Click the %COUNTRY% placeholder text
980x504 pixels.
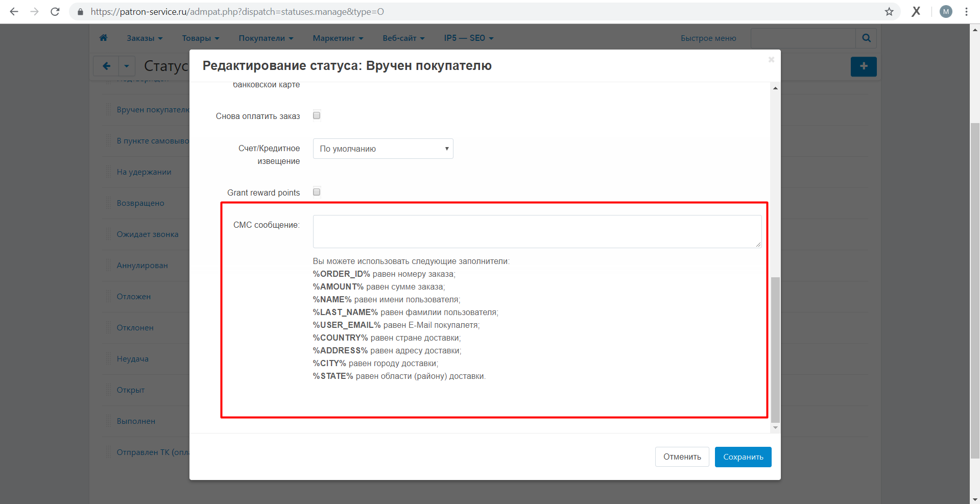(341, 338)
